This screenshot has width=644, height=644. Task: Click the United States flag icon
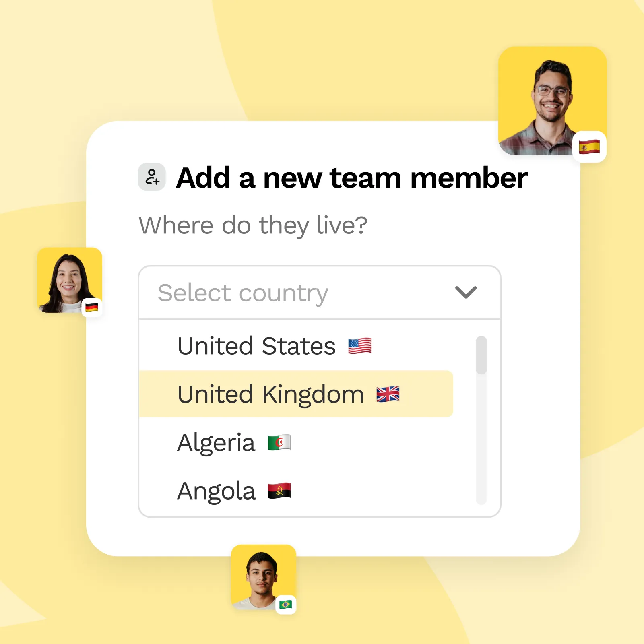coord(359,346)
